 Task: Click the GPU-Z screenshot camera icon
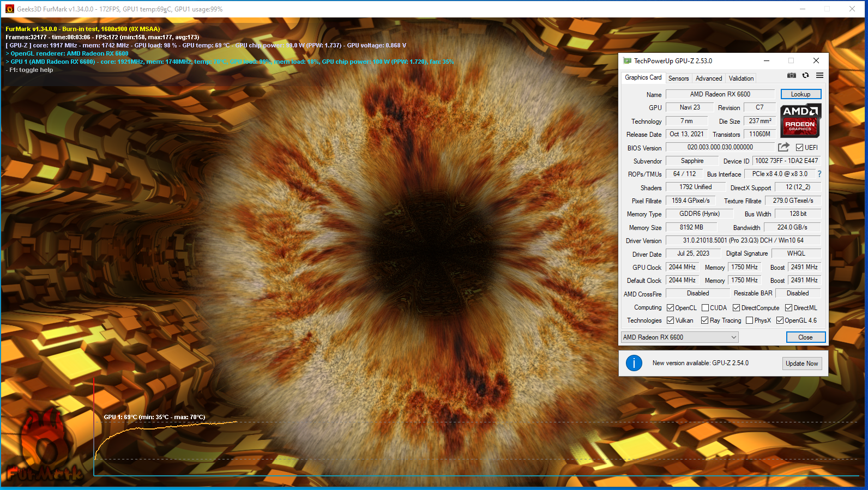point(791,76)
